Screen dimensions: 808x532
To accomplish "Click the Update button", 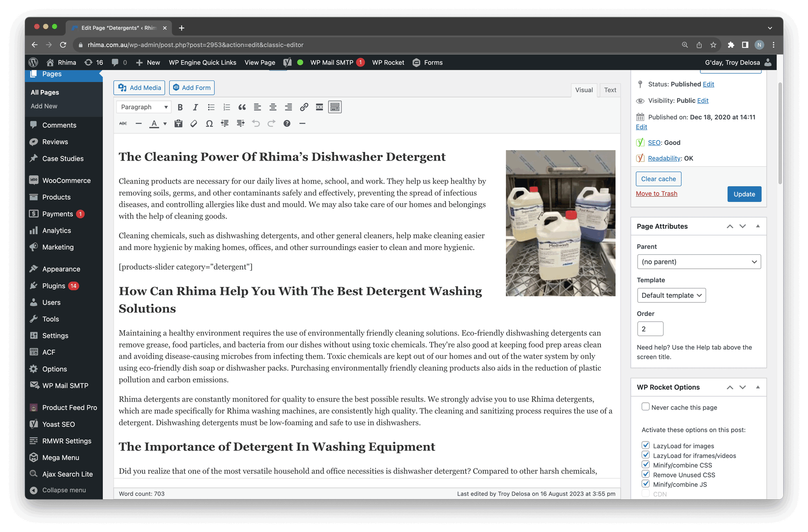I will [744, 194].
